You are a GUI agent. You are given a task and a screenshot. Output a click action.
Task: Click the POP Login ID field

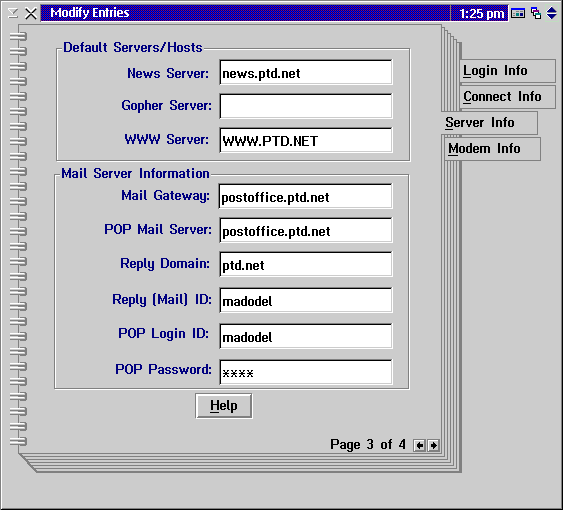(306, 336)
